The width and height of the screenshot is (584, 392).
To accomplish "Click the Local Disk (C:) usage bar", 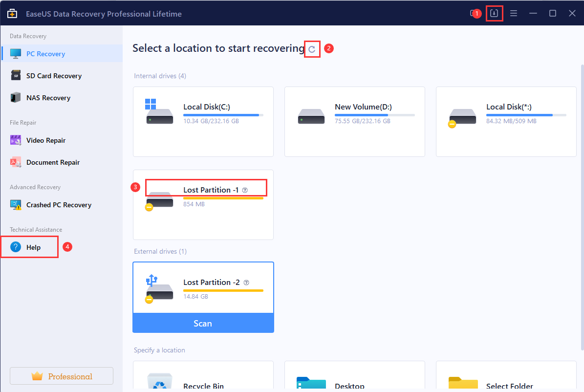I will tap(223, 115).
